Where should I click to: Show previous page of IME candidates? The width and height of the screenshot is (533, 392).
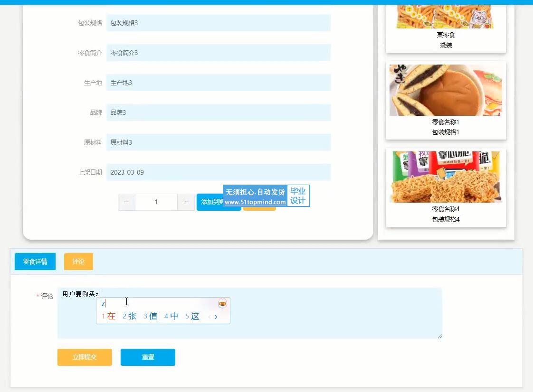click(209, 317)
